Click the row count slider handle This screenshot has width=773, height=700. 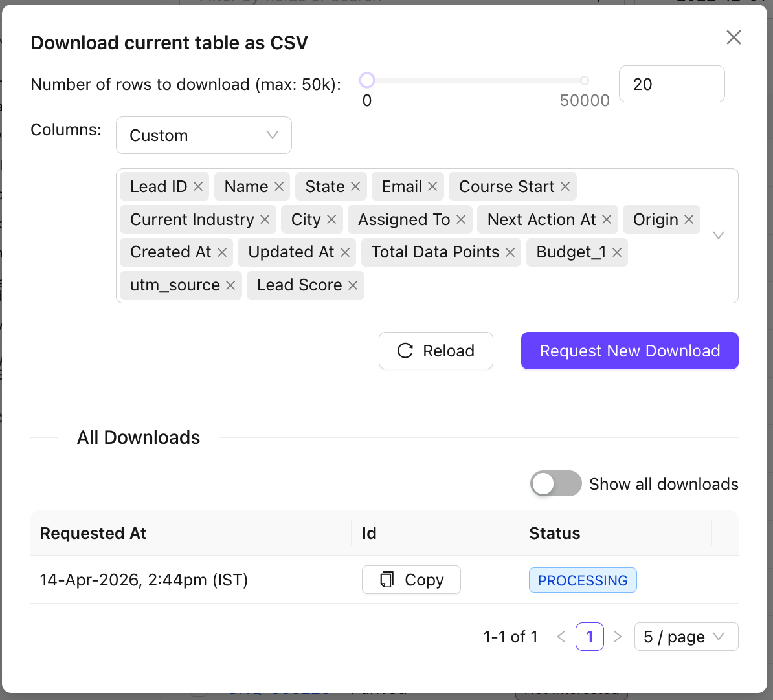(367, 80)
